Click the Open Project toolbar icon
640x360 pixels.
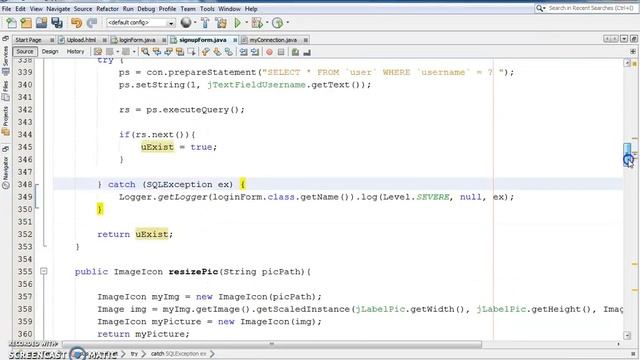42,23
